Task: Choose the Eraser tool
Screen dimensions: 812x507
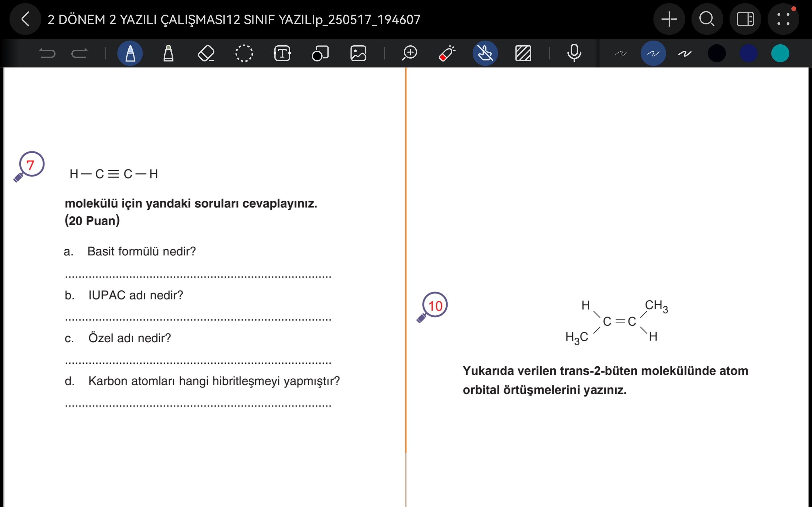Action: click(x=206, y=53)
